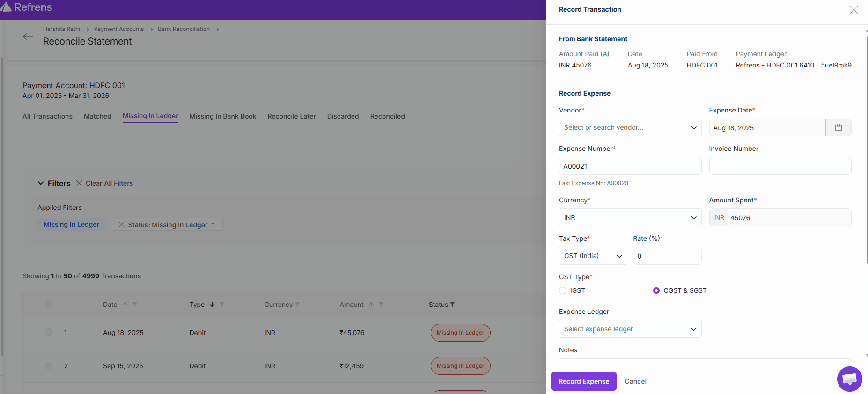This screenshot has width=868, height=394.
Task: Click the Date column filter icon
Action: (135, 305)
